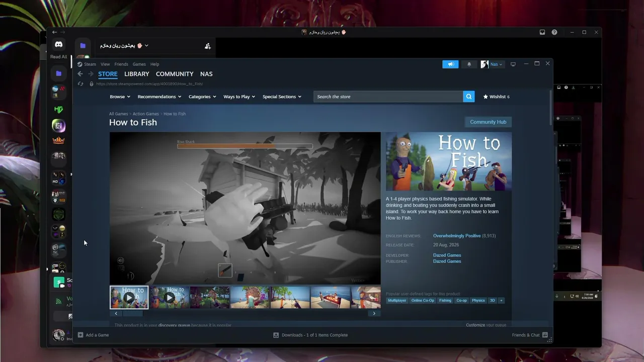Open the Browse dropdown

[x=120, y=97]
